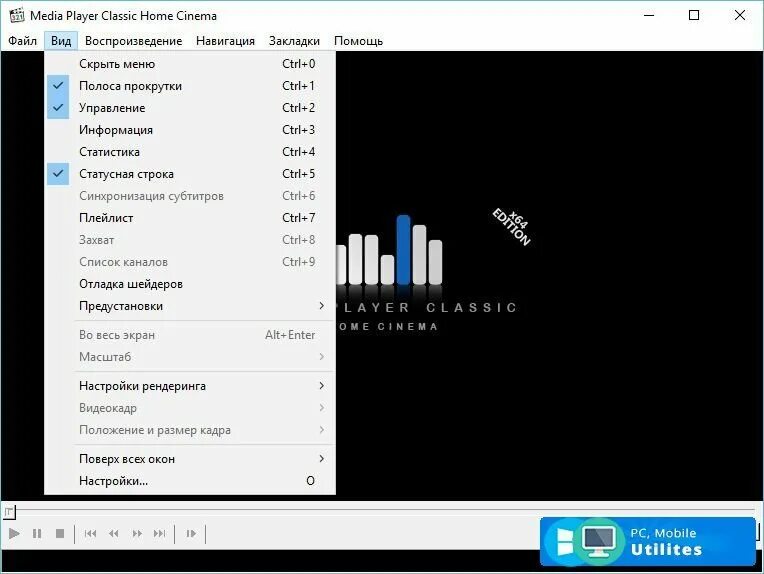Enable the Информация panel

(190, 130)
